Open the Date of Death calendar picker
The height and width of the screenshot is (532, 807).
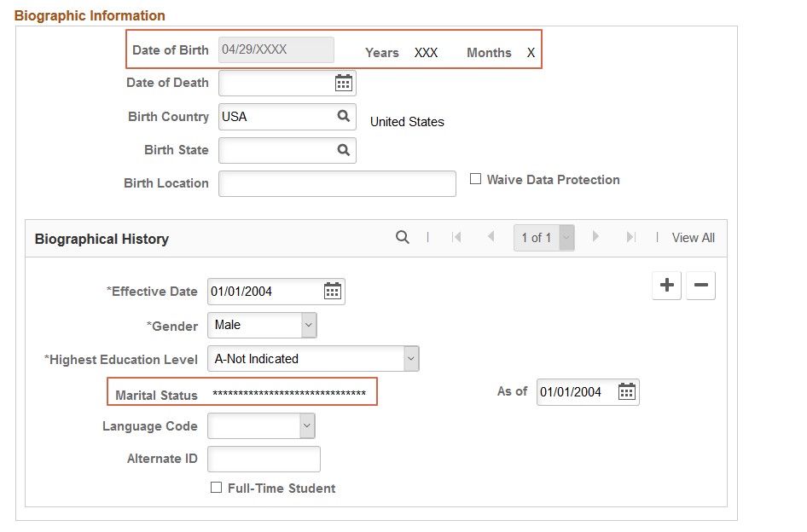(343, 83)
